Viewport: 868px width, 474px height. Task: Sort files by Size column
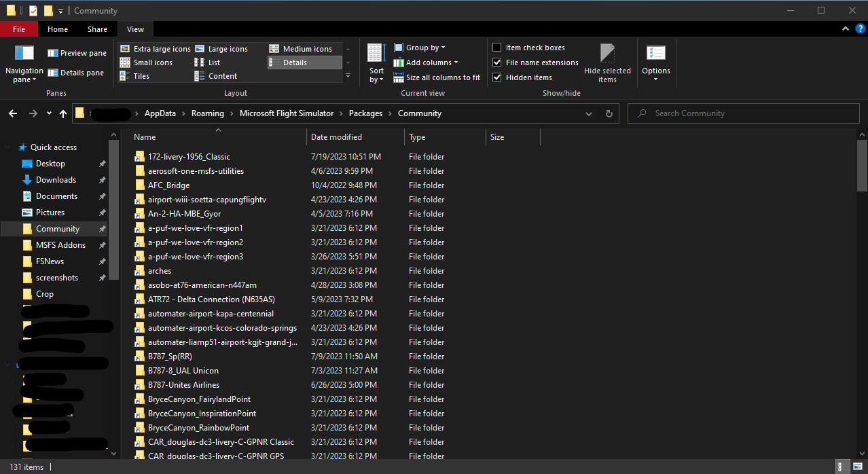pos(513,137)
